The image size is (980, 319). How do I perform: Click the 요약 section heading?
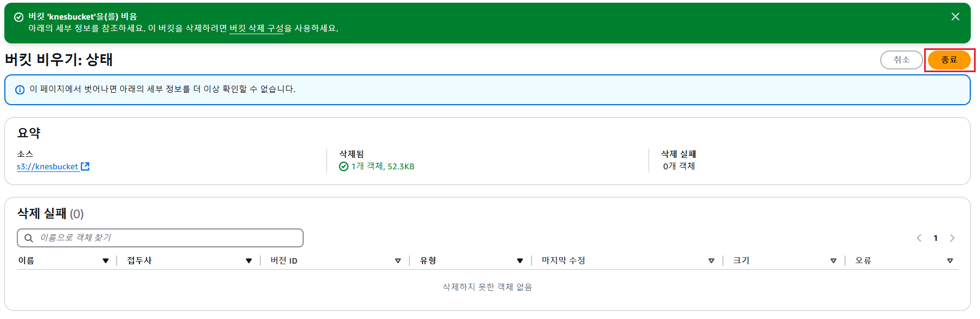point(29,133)
